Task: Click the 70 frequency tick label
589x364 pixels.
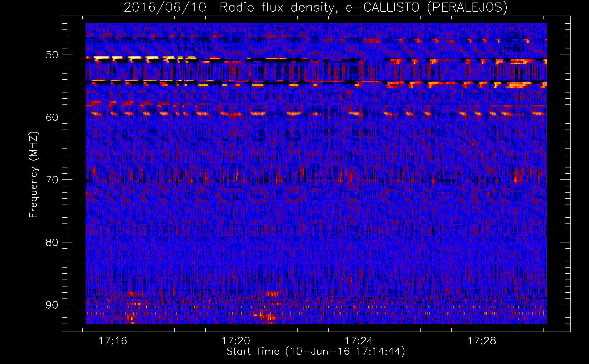Action: [x=52, y=180]
